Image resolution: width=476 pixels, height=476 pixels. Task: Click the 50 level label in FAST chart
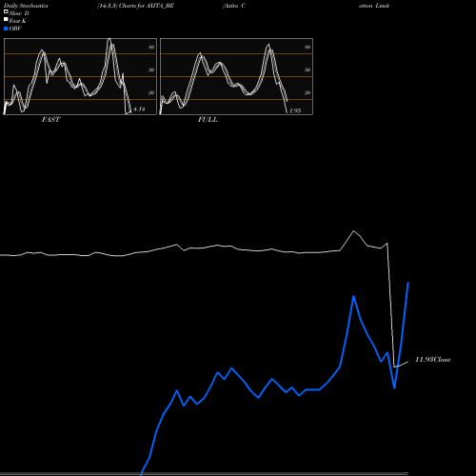(x=151, y=69)
